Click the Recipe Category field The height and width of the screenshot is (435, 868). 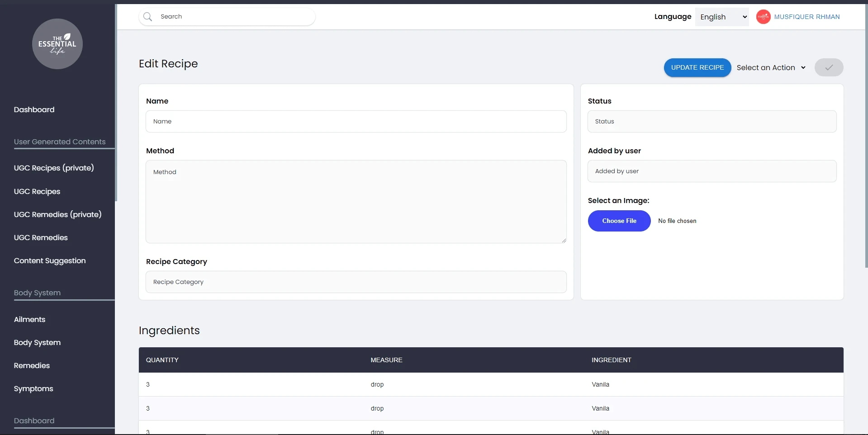click(x=356, y=282)
